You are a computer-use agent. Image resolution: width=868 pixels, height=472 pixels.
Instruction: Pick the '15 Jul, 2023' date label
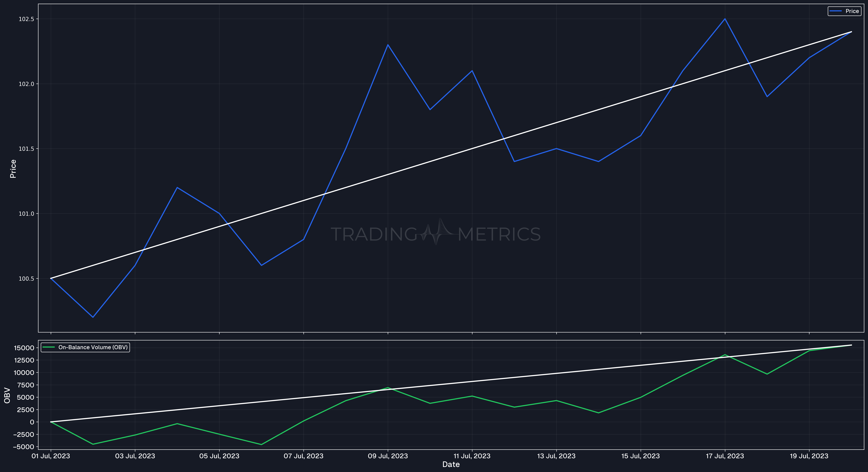tap(640, 456)
